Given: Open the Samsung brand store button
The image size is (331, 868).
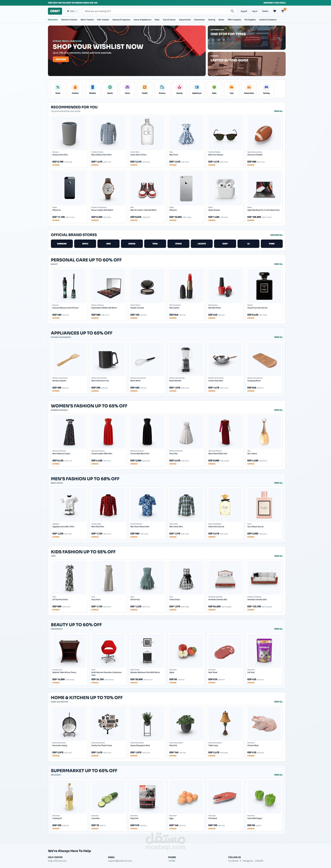Looking at the screenshot, I should (x=62, y=244).
